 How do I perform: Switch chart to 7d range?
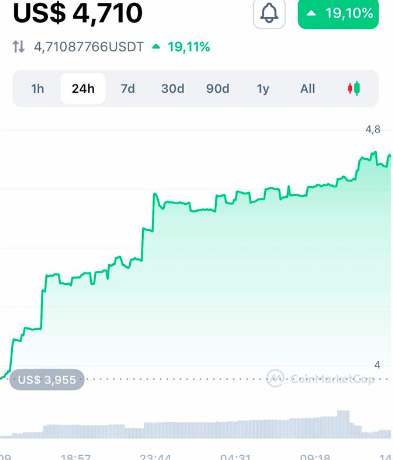tap(128, 89)
